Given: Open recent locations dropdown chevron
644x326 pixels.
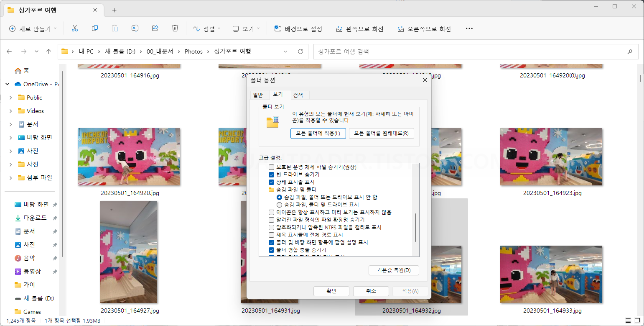Looking at the screenshot, I should click(36, 51).
